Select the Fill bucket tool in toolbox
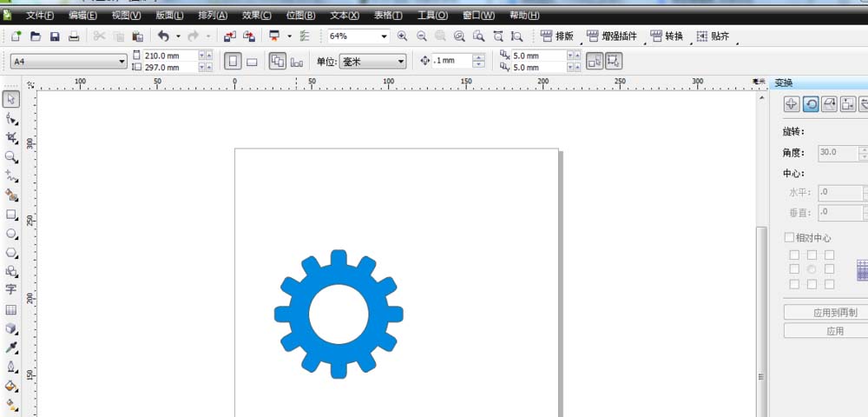 (x=11, y=386)
